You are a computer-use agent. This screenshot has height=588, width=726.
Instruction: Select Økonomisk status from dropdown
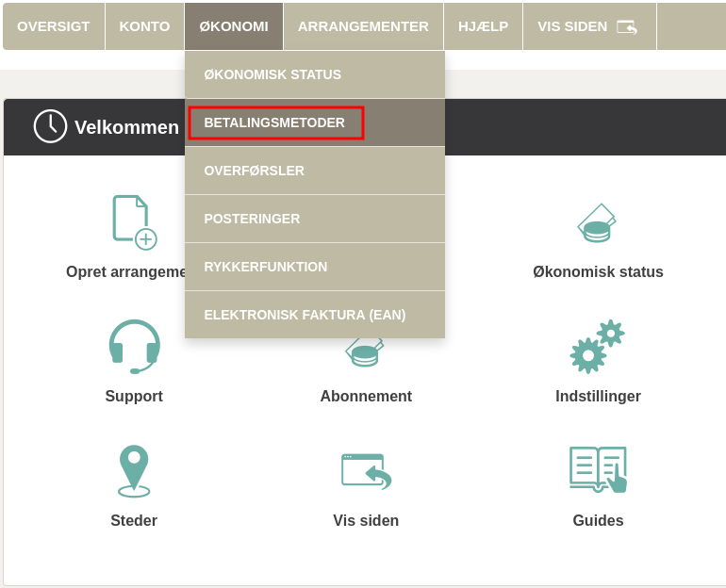pos(315,74)
